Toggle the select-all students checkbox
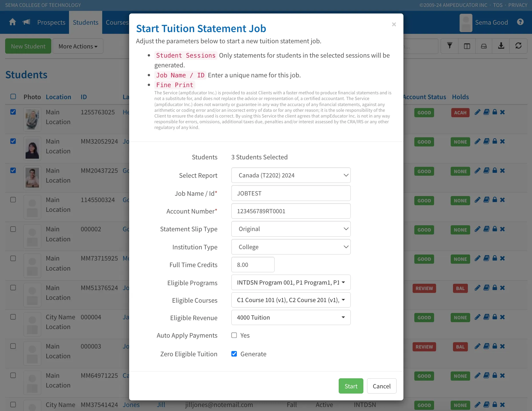 point(13,97)
